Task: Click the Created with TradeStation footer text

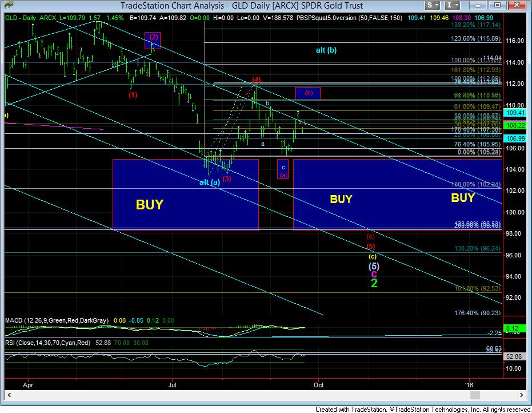Action: 423,409
